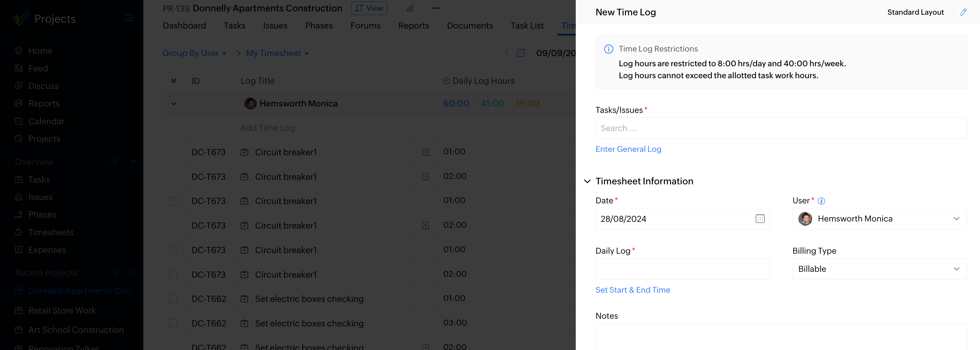Open the timesheet calendar date picker icon

(521, 53)
